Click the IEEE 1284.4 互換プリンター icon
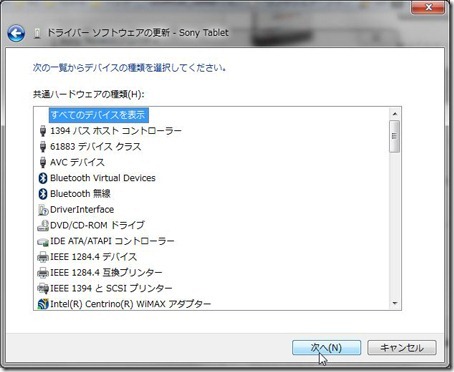454x372 pixels. [43, 273]
